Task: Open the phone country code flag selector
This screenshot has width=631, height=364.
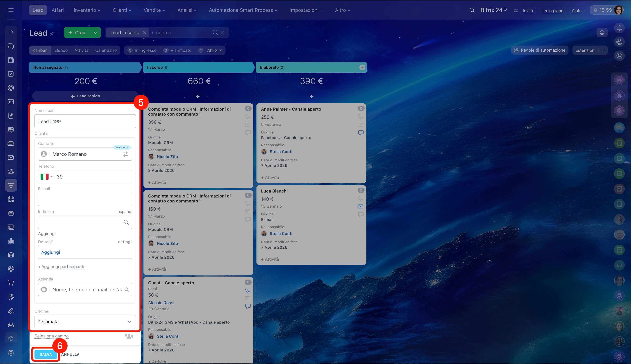Action: pyautogui.click(x=46, y=177)
